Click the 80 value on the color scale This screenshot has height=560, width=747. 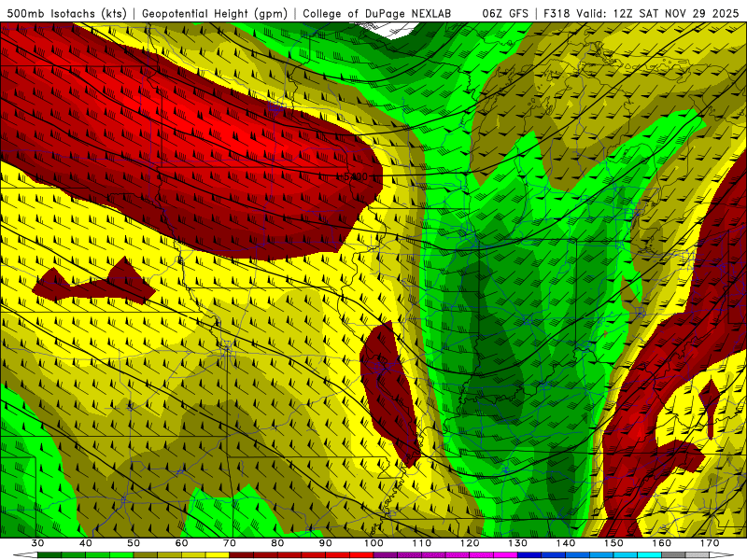tap(277, 543)
